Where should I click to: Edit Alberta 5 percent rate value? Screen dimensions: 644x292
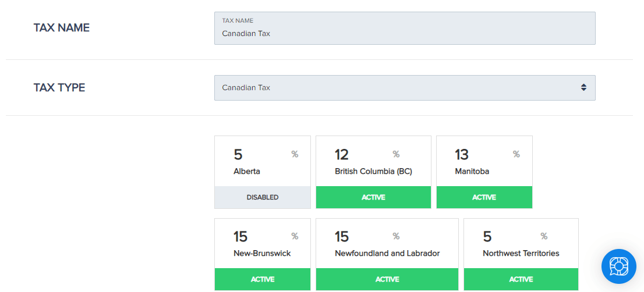238,155
